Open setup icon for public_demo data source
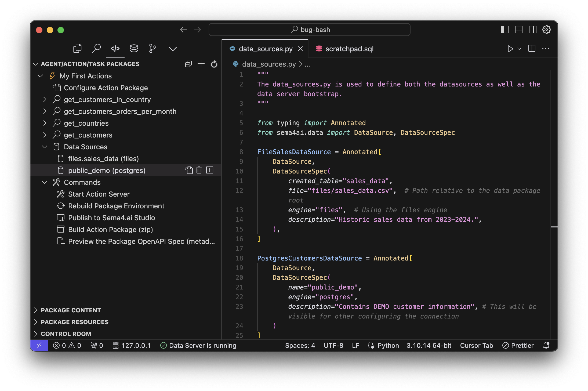Viewport: 588px width, 391px height. click(189, 170)
